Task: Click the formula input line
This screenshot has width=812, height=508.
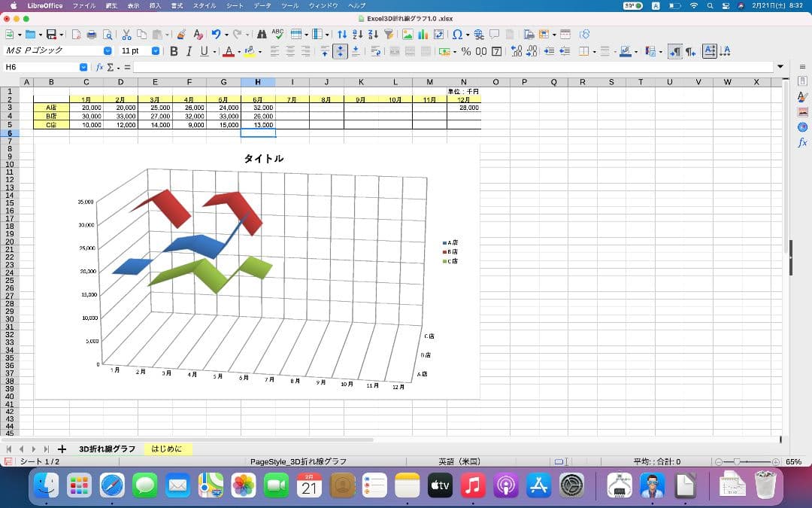Action: click(x=451, y=67)
